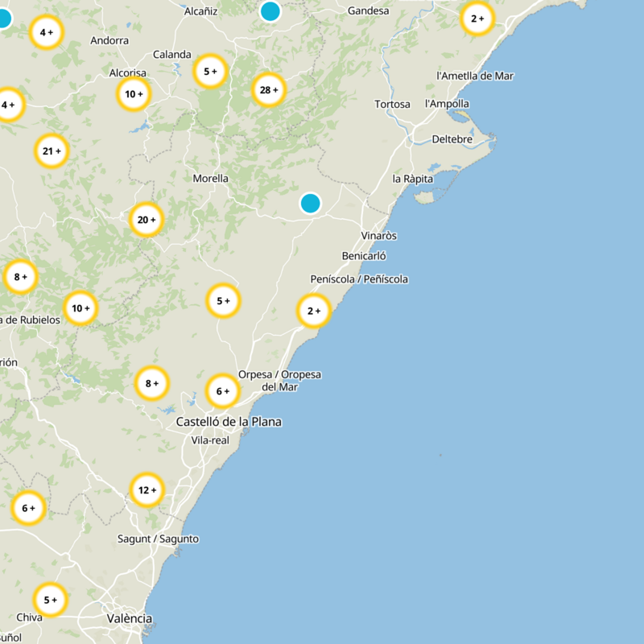644x644 pixels.
Task: Select the 4 + cluster left of Alcorisa
Action: 8,105
